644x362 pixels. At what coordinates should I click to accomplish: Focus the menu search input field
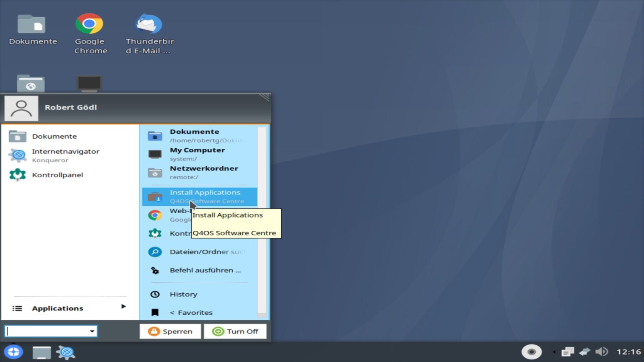(46, 331)
